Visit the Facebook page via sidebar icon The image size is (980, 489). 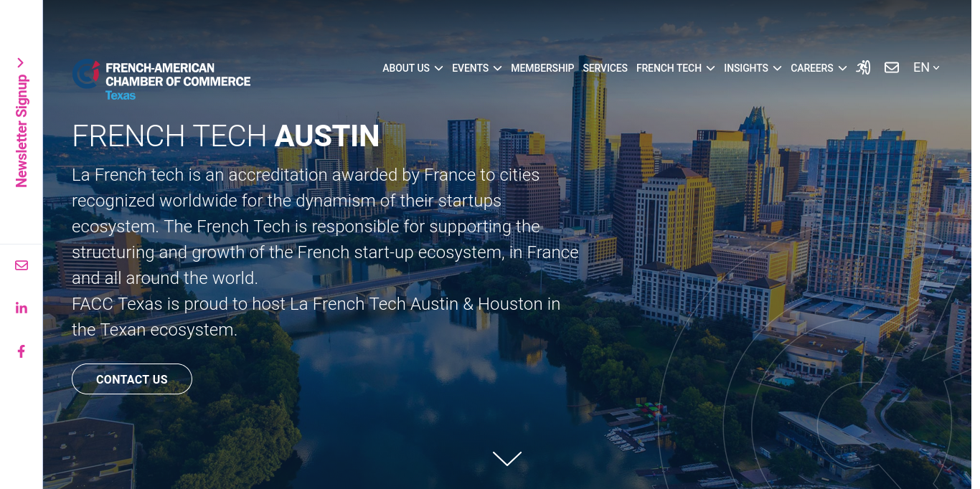pyautogui.click(x=22, y=351)
